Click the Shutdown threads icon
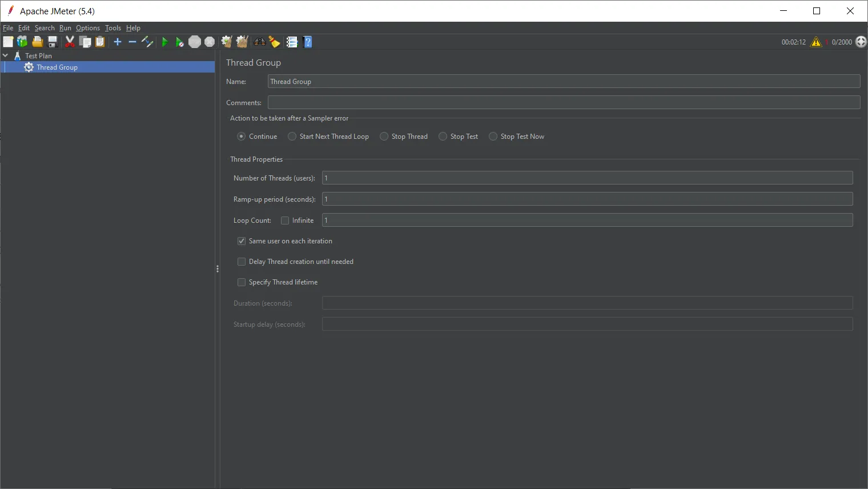 point(210,42)
